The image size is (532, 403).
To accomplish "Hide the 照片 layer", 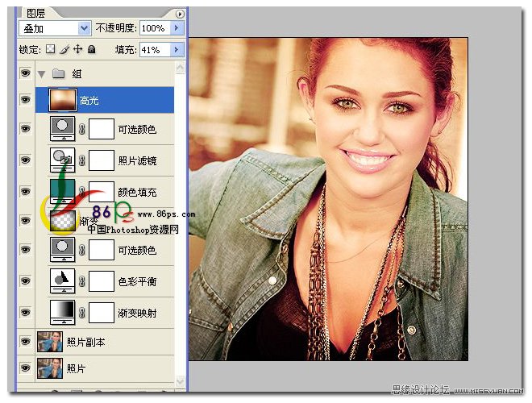I will pos(26,368).
